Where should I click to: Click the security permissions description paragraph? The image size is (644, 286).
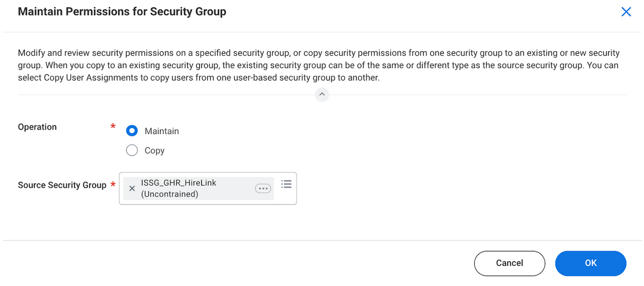[x=318, y=66]
